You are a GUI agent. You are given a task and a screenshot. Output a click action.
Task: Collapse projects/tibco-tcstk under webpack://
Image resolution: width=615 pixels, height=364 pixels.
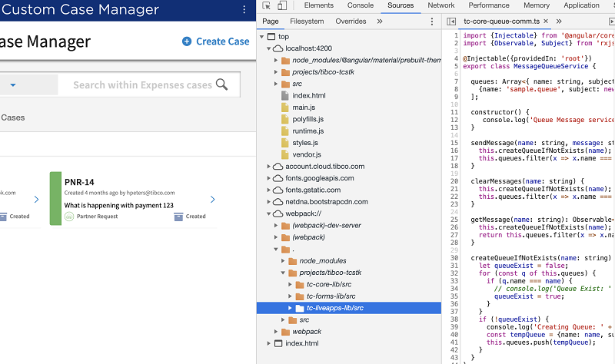[x=283, y=273]
